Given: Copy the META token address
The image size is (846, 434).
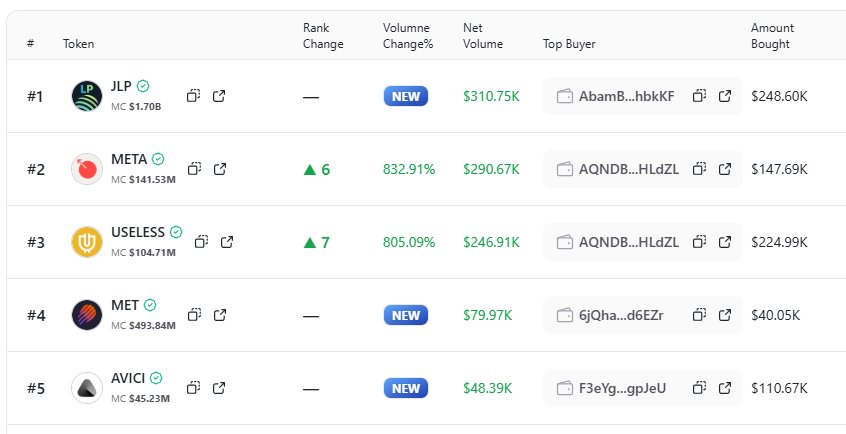Looking at the screenshot, I should (194, 169).
